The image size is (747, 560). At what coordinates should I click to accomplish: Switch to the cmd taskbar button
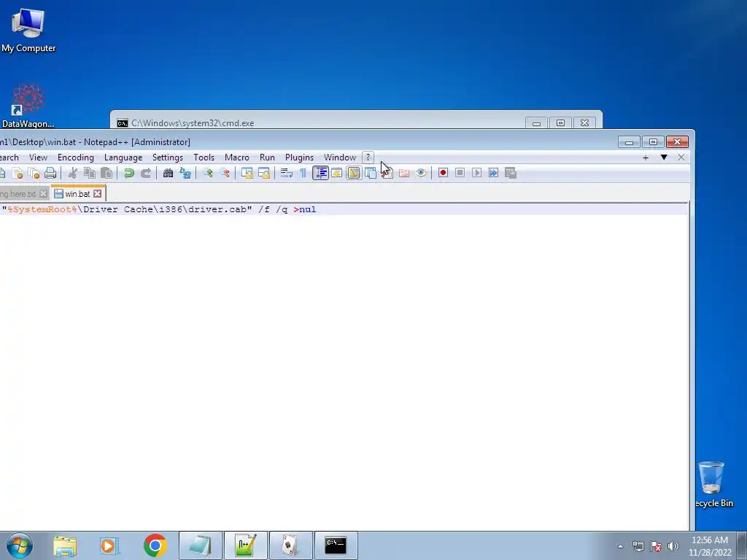[x=336, y=545]
